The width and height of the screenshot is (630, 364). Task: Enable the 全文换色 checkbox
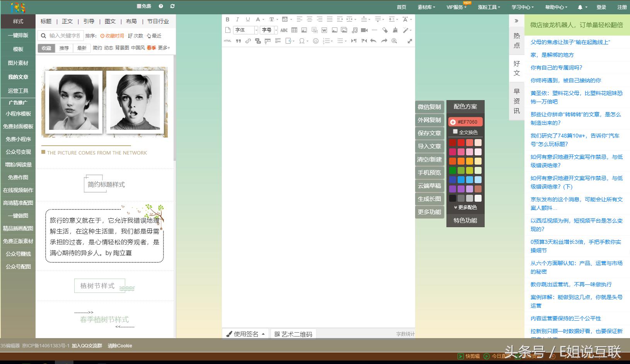455,132
